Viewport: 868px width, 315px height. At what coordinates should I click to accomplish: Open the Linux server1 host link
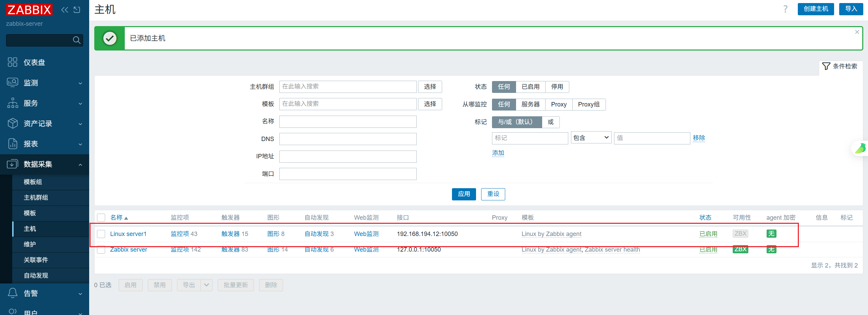point(128,234)
